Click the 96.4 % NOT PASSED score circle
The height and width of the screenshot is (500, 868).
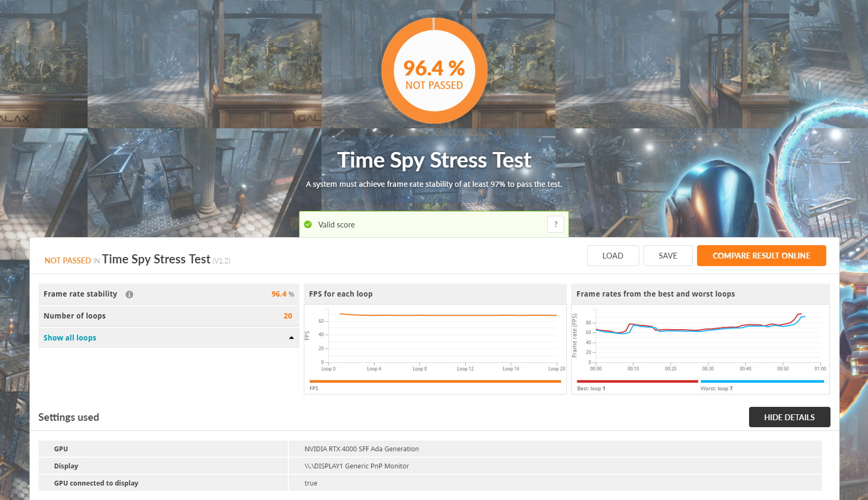[434, 71]
